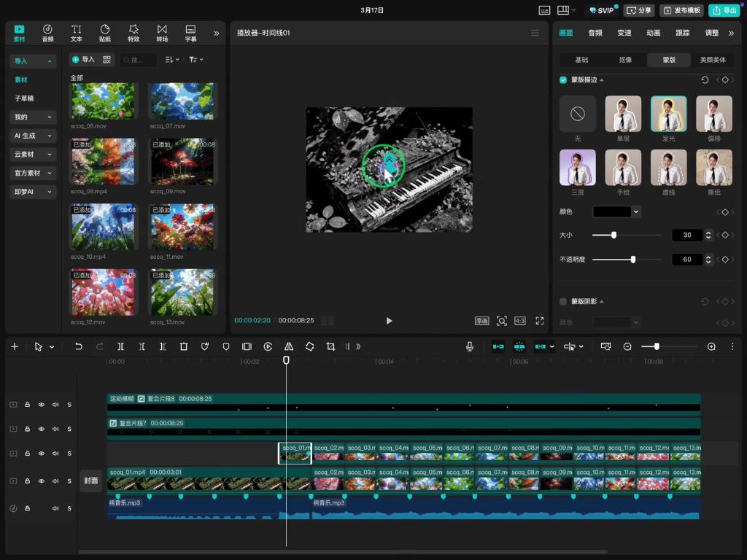Screen dimensions: 747x560
Task: Toggle eye visibility on 复合片段8 track
Action: 42,405
